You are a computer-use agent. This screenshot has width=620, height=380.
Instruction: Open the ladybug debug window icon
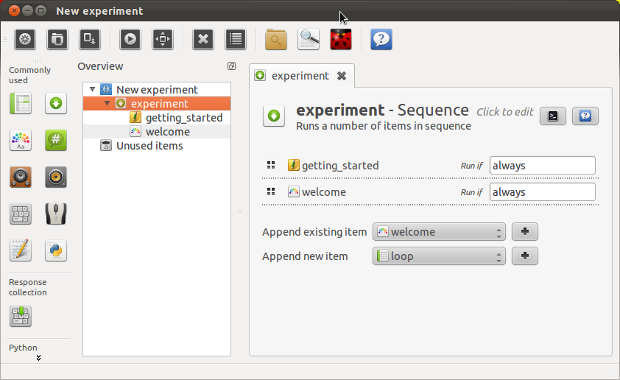pos(341,39)
